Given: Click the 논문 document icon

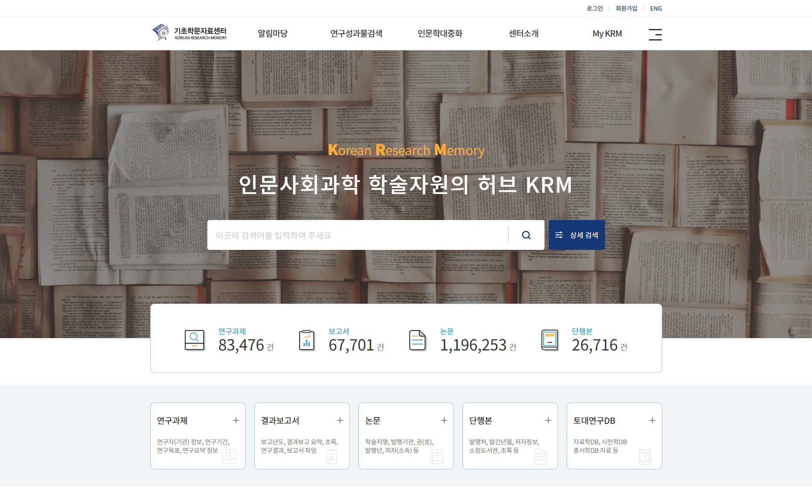Looking at the screenshot, I should point(417,340).
